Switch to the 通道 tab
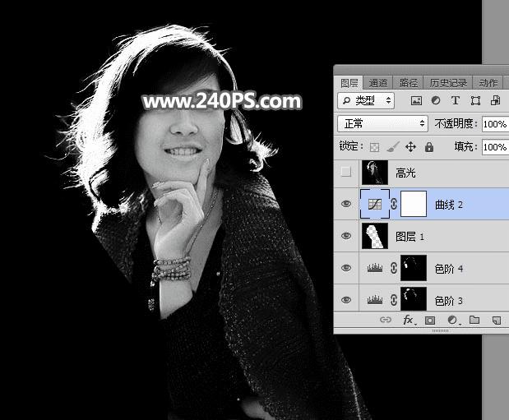 378,83
